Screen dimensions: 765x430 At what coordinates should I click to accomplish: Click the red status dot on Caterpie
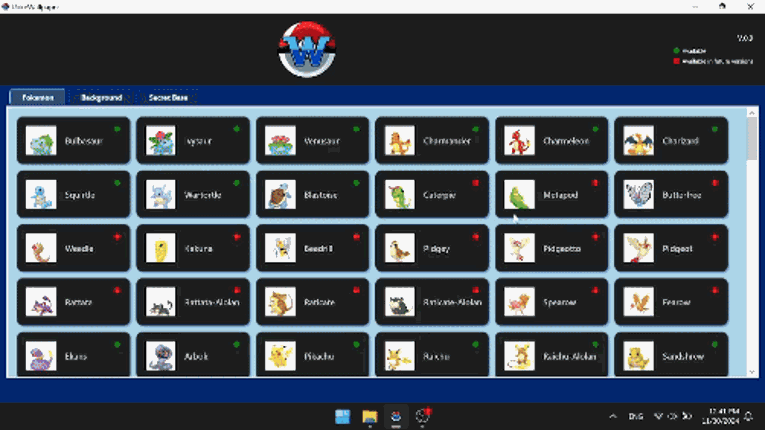tap(476, 183)
